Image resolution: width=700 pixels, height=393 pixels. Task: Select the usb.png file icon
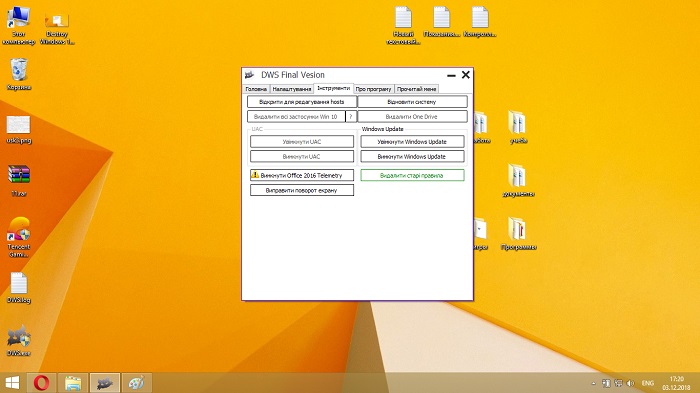(x=19, y=130)
